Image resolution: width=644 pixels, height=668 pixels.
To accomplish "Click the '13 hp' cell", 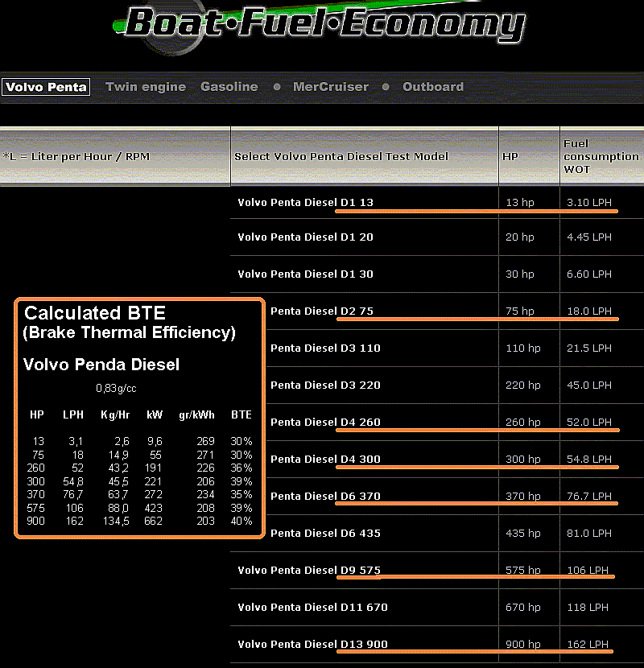I will (519, 202).
